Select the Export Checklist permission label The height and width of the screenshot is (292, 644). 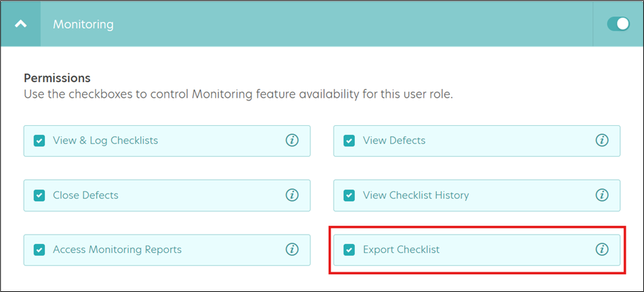click(401, 250)
